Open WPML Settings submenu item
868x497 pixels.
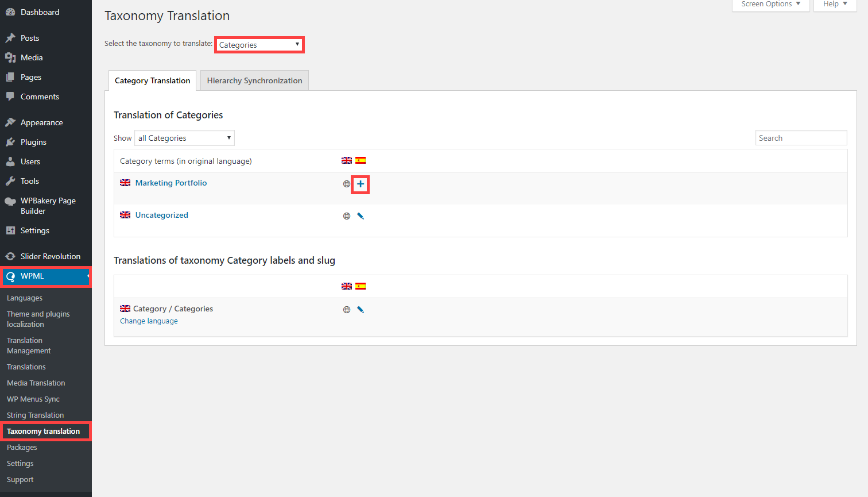[20, 464]
